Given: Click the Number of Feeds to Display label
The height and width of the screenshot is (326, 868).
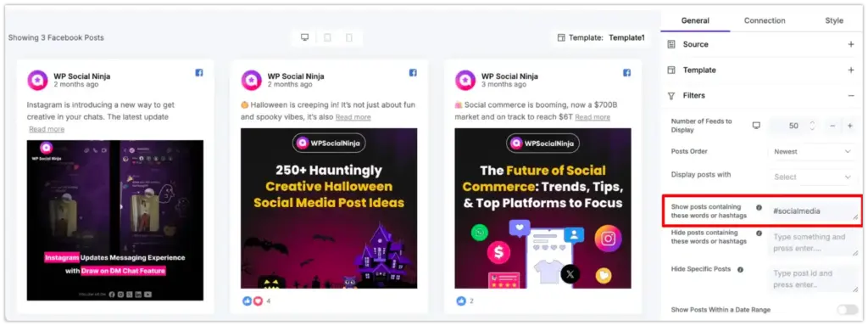Looking at the screenshot, I should tap(701, 126).
